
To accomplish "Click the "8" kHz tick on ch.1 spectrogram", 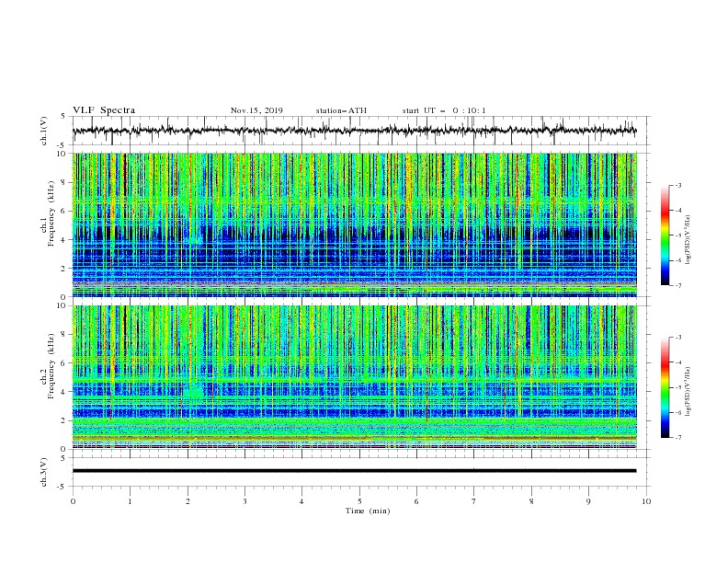I will (x=64, y=182).
